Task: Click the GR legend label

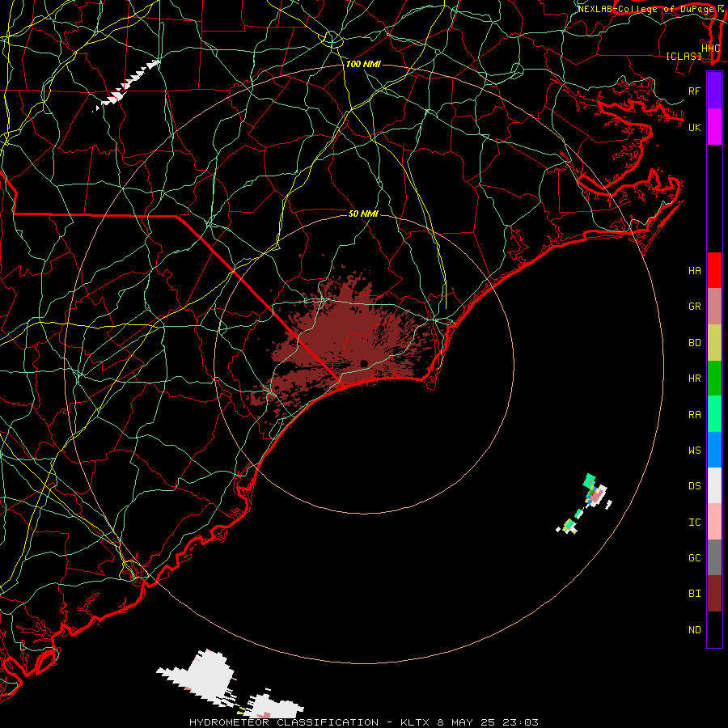Action: pos(694,307)
